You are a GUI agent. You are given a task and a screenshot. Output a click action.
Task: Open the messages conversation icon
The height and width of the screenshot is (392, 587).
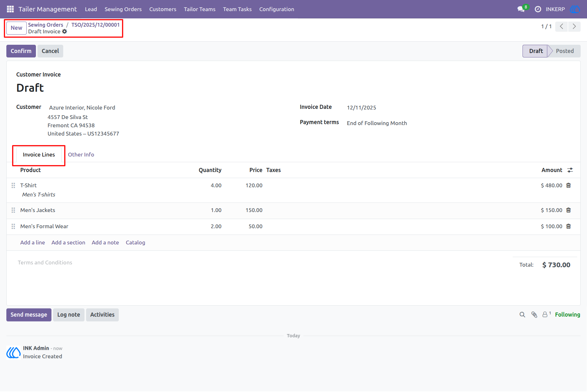pyautogui.click(x=521, y=9)
